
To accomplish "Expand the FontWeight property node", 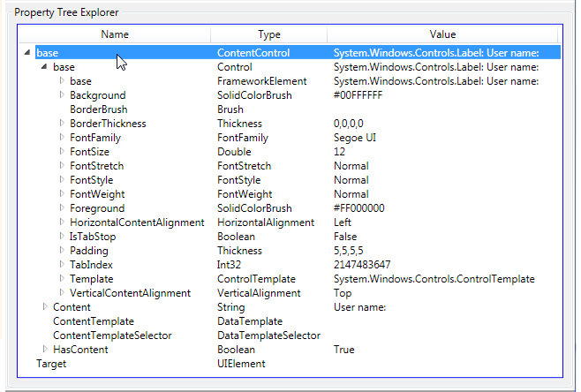I will tap(62, 193).
